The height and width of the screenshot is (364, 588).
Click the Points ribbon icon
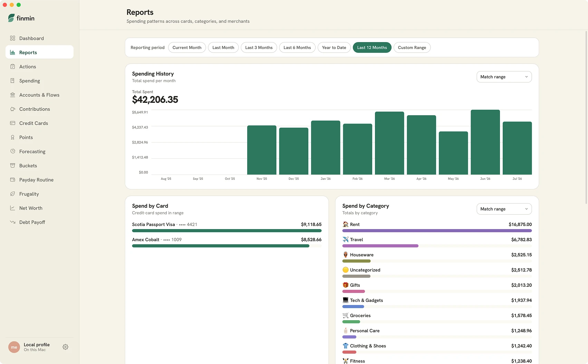[12, 137]
